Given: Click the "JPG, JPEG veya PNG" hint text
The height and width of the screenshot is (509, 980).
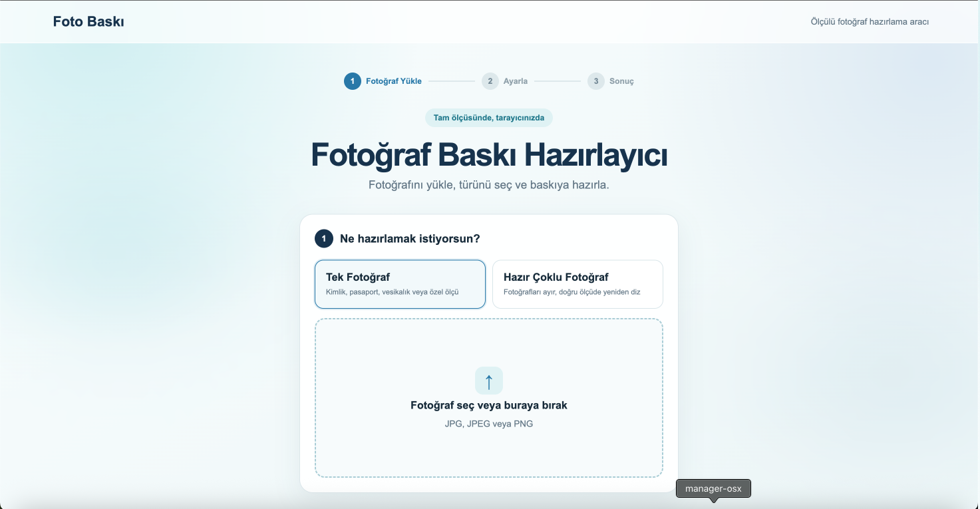Looking at the screenshot, I should click(489, 424).
